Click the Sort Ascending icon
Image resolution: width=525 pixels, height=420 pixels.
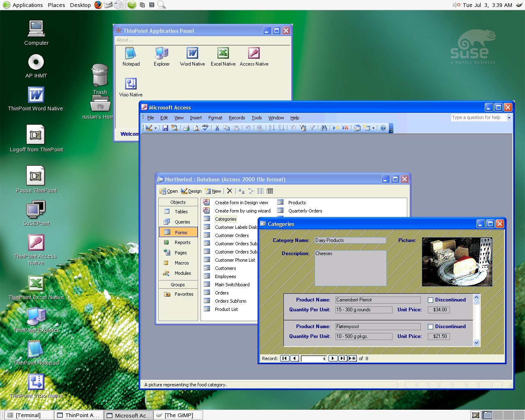271,128
